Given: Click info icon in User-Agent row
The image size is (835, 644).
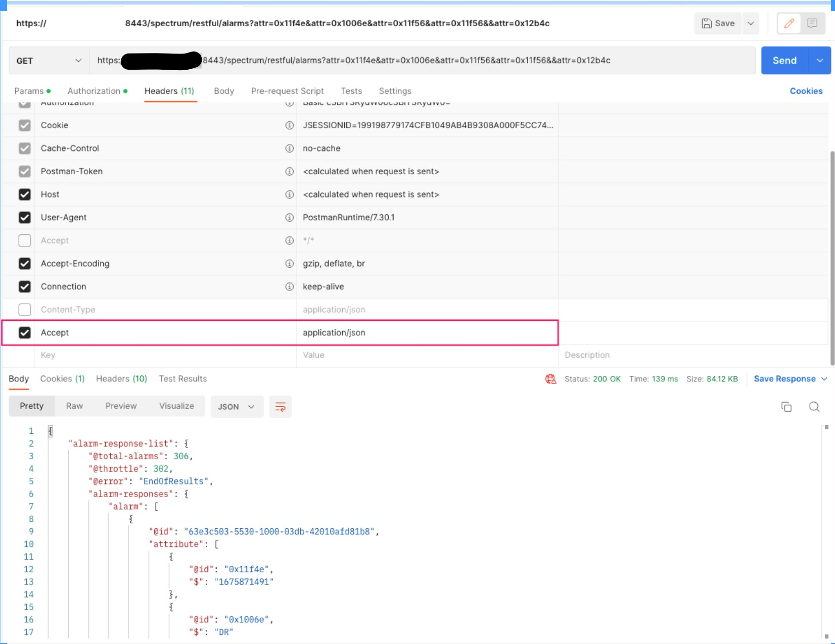Looking at the screenshot, I should 290,218.
